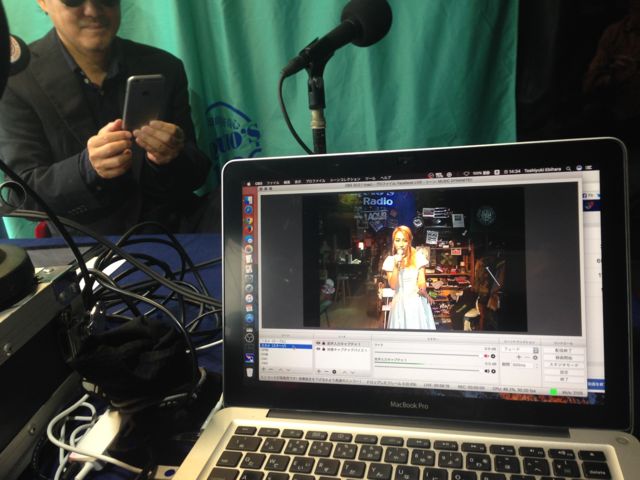Open the OBS application menu
Screen dimensions: 640x480
coord(258,183)
